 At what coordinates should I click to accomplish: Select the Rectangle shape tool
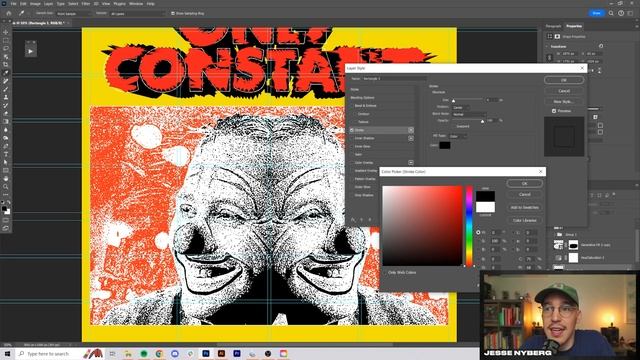click(6, 171)
